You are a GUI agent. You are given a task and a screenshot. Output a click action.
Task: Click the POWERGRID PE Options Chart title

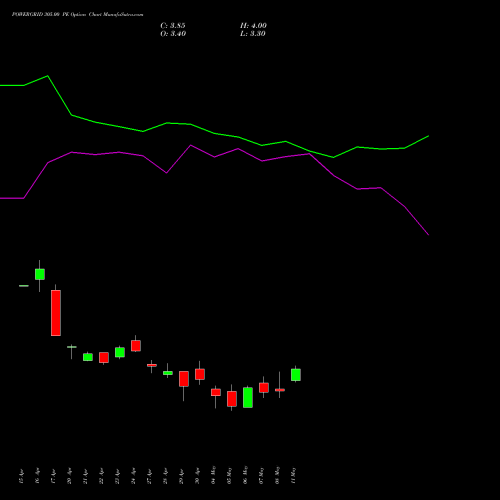[77, 15]
